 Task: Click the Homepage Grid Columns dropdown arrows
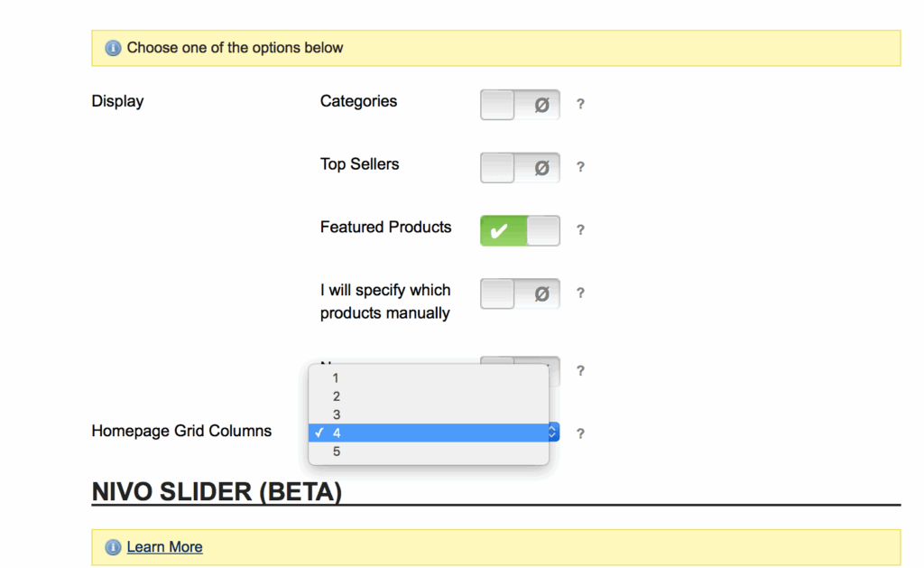click(x=552, y=433)
